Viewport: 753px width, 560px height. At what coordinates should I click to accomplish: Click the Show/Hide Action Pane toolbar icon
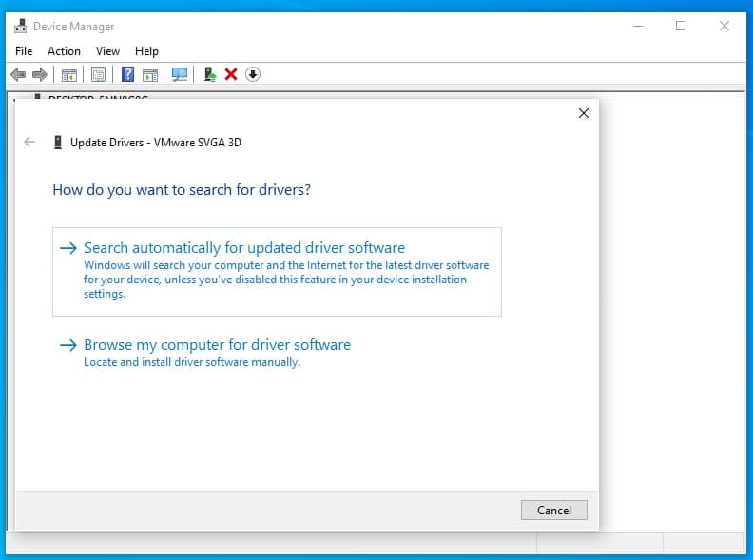150,75
